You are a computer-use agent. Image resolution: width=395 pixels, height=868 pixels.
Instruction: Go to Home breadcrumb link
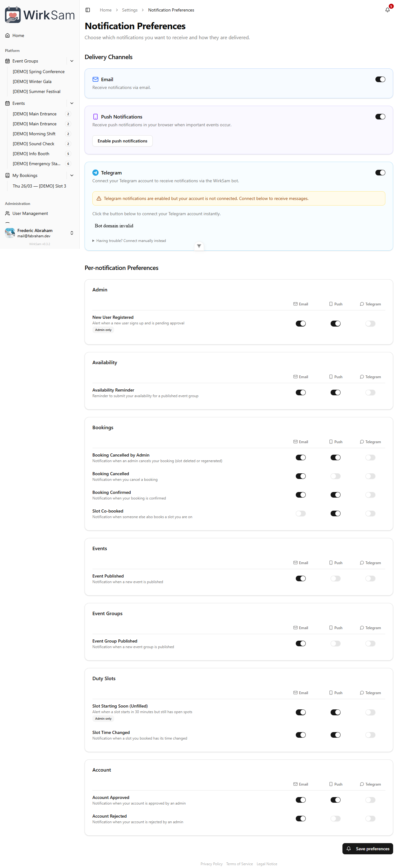point(105,10)
